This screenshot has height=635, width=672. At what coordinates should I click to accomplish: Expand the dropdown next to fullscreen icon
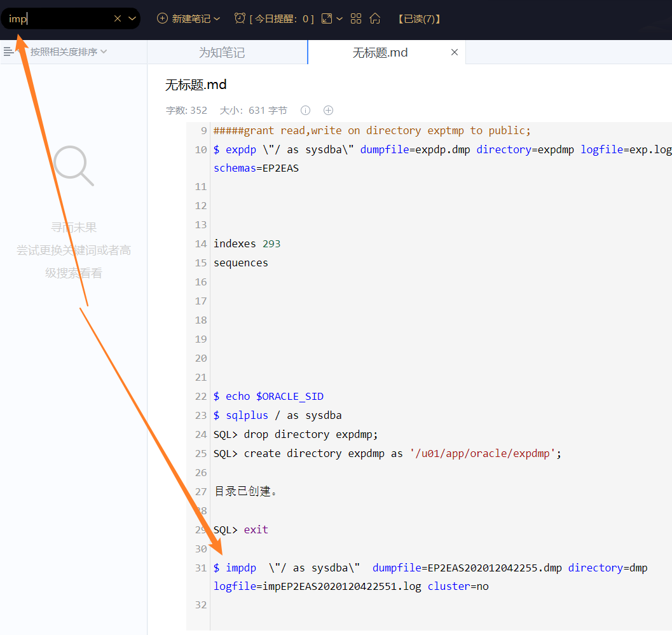tap(339, 19)
